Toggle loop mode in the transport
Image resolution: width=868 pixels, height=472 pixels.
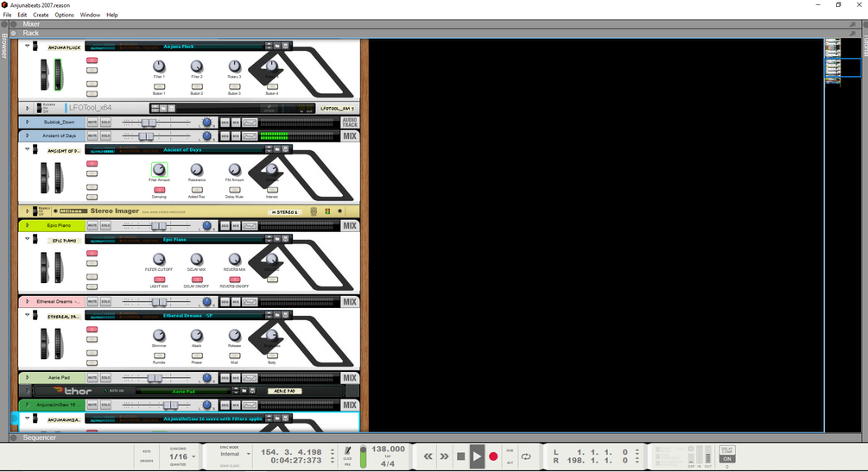pos(526,456)
